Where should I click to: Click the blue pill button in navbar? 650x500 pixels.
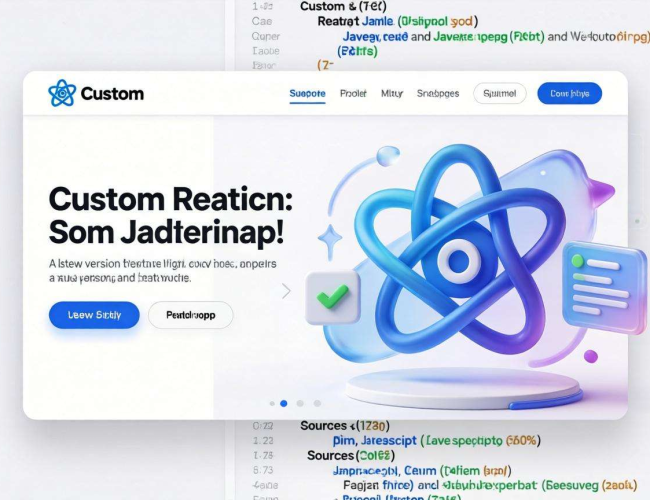570,93
